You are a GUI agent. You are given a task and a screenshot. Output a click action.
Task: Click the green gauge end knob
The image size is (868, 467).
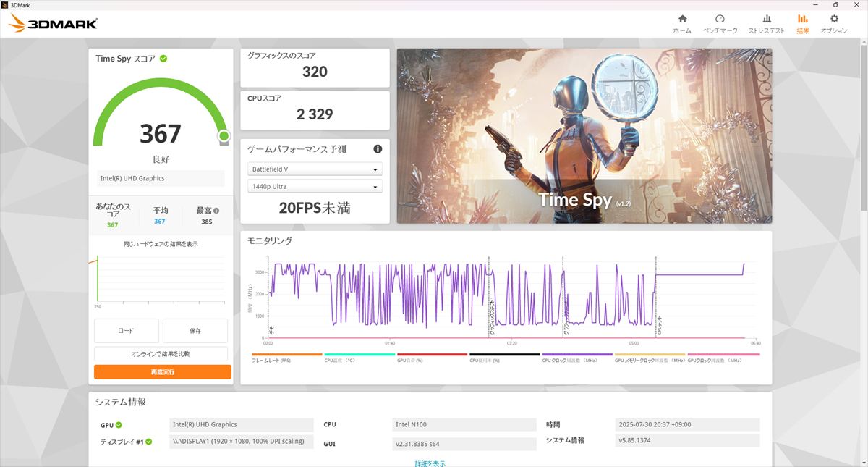pyautogui.click(x=224, y=135)
